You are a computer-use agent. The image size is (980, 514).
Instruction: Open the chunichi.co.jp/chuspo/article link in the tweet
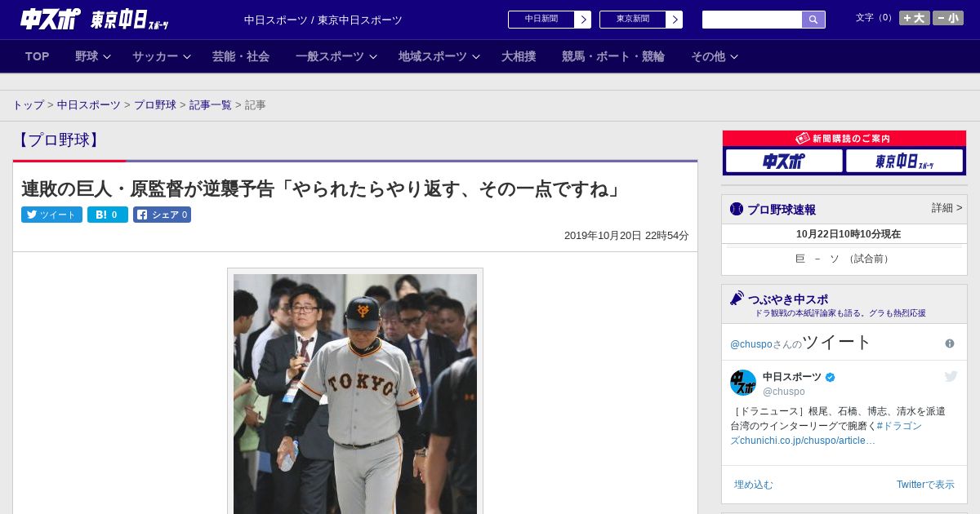808,441
